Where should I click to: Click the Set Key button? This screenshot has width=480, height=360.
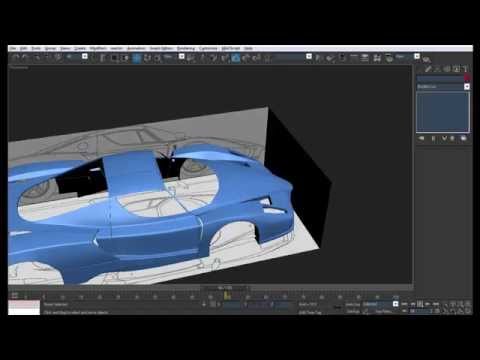[x=352, y=311]
